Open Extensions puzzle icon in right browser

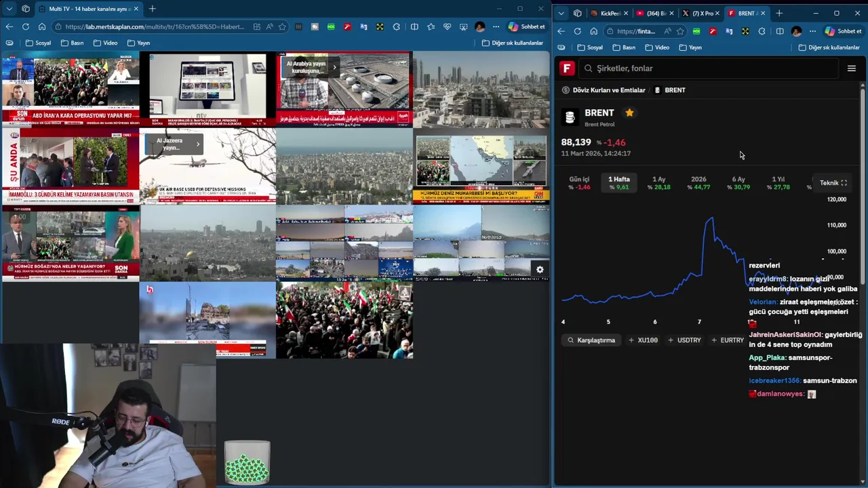[762, 31]
